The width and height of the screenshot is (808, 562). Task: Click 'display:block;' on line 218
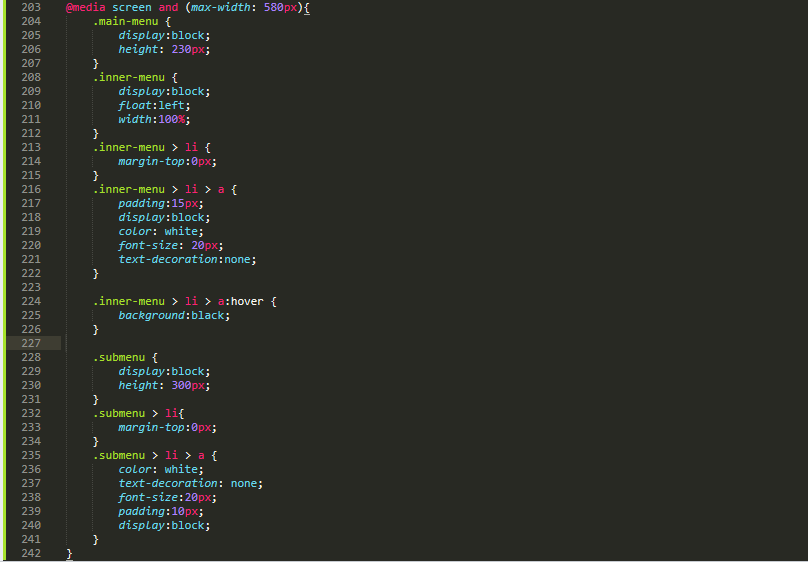pyautogui.click(x=164, y=218)
